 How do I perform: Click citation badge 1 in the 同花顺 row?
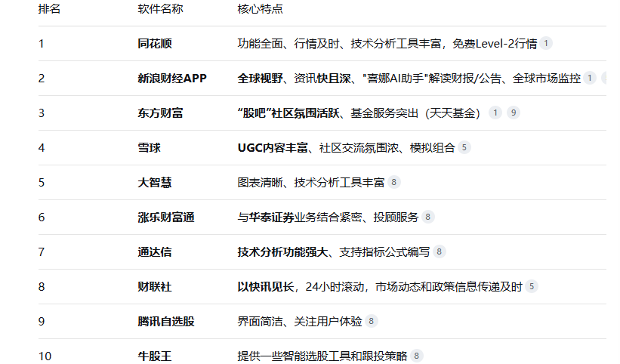pyautogui.click(x=546, y=44)
